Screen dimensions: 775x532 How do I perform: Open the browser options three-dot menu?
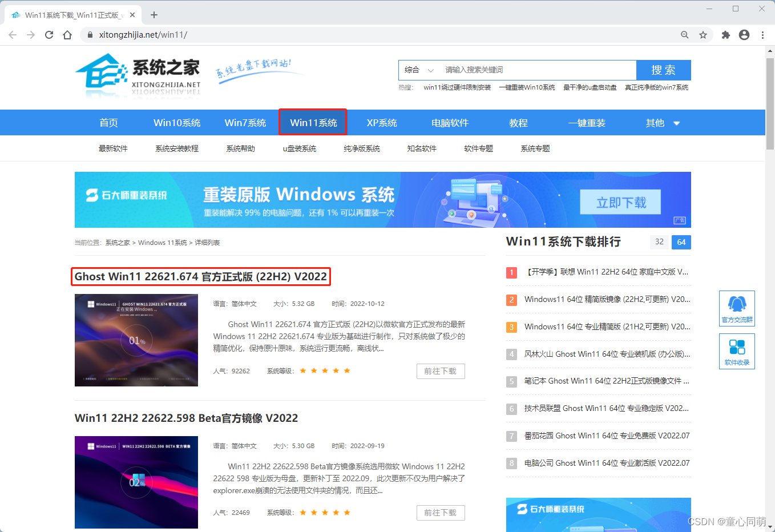pos(763,35)
